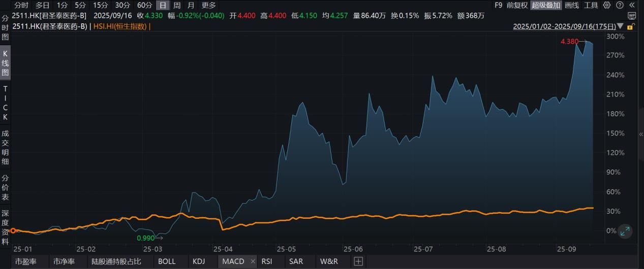Click the orange start marker on chart
This screenshot has height=269, width=644.
13,231
